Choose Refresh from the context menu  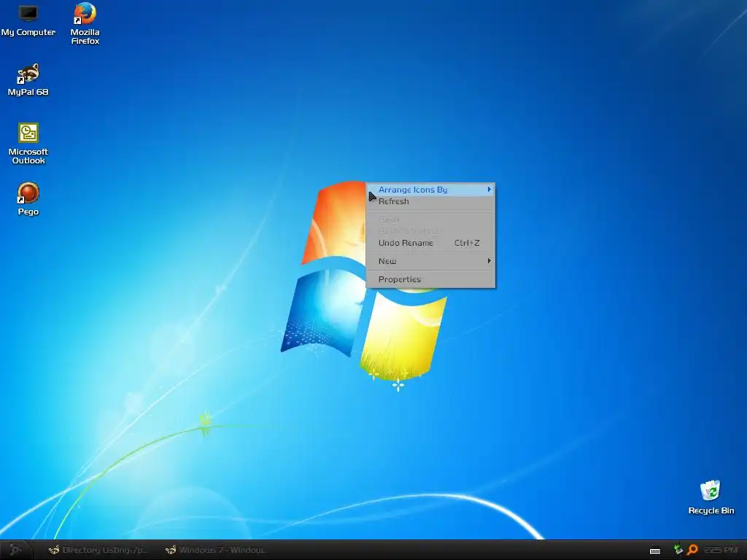point(430,201)
